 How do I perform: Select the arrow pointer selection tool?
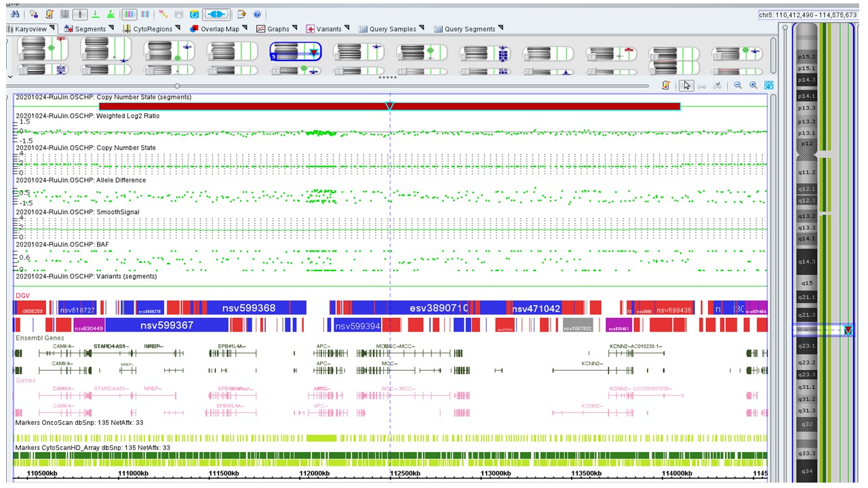(x=687, y=85)
